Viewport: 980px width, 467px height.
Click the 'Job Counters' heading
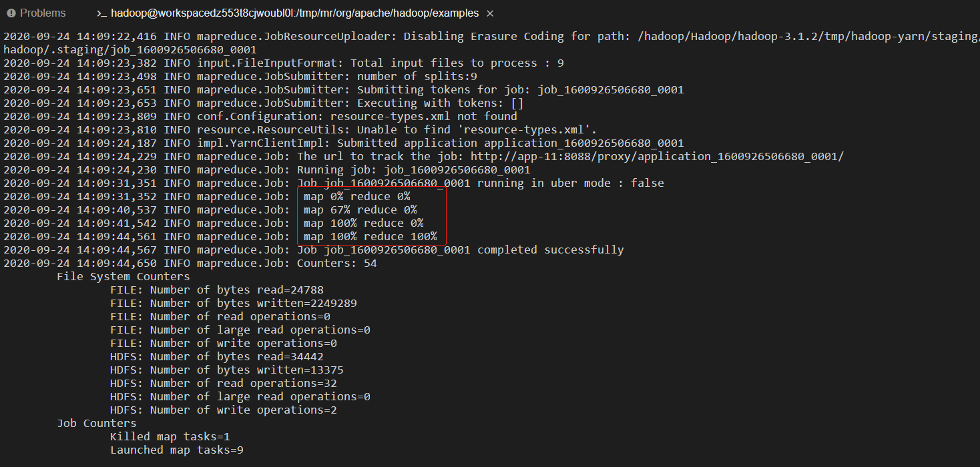(x=97, y=423)
